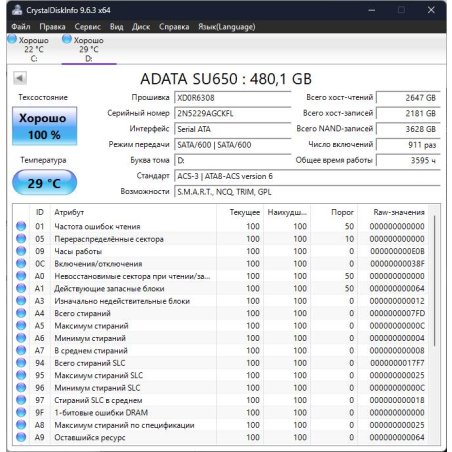Click status orb of attribute A5 row

21,325
